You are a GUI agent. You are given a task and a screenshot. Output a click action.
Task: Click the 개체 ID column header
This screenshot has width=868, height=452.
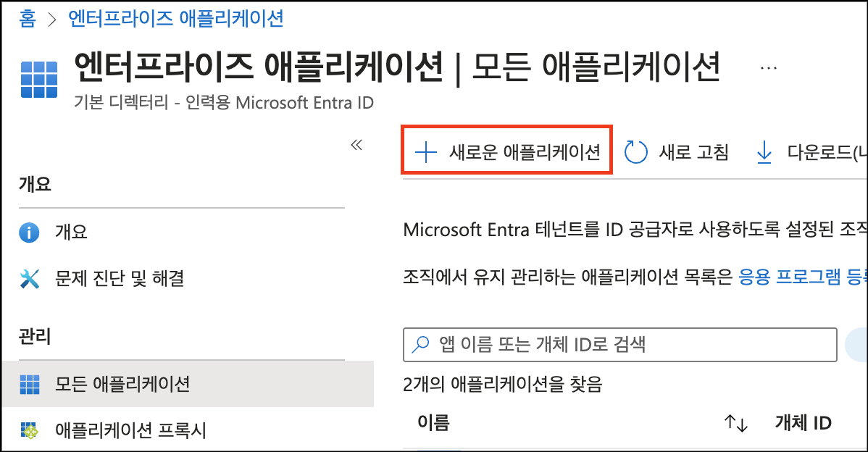pyautogui.click(x=803, y=423)
